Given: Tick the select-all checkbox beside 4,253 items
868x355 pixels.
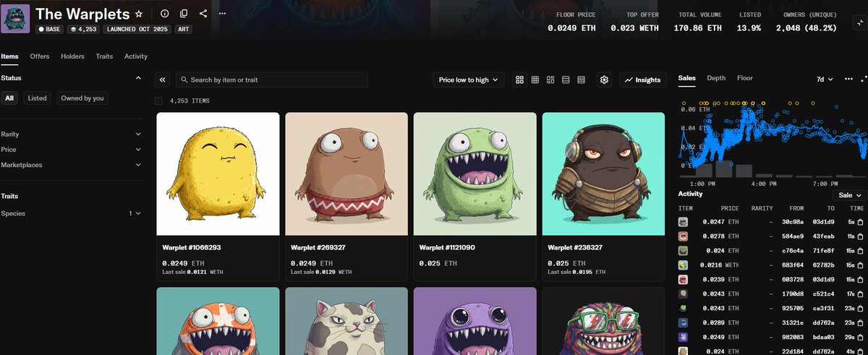Looking at the screenshot, I should point(159,100).
